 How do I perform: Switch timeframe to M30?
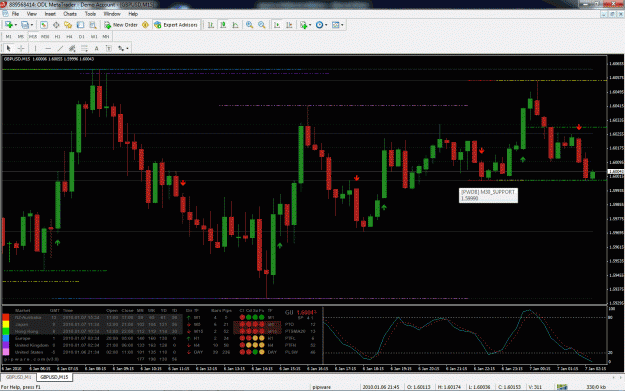coord(45,36)
